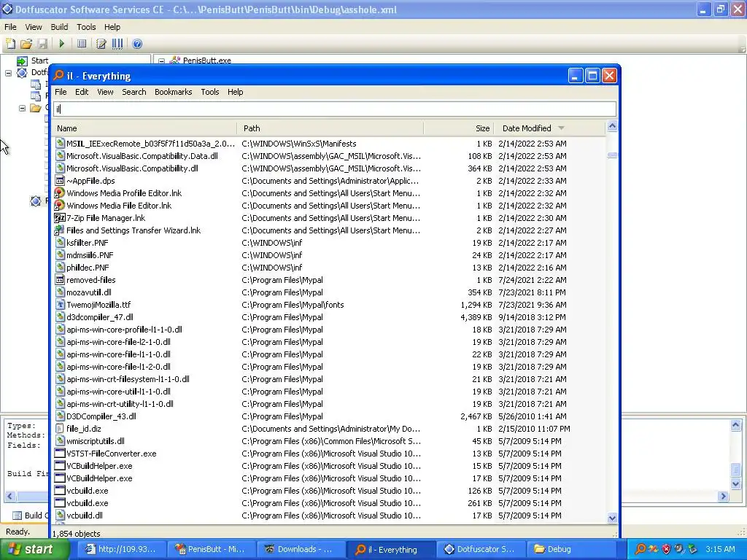Click the Everything results scrollbar thumb
Screen dimensions: 747x560
pyautogui.click(x=612, y=155)
